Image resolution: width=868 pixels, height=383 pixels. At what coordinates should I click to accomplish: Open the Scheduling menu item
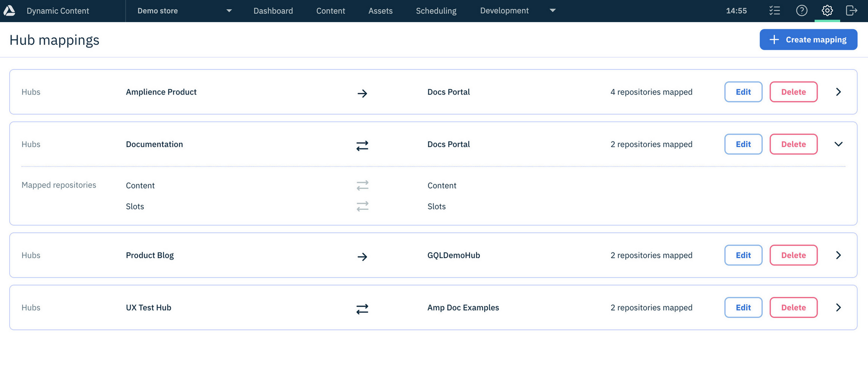436,11
